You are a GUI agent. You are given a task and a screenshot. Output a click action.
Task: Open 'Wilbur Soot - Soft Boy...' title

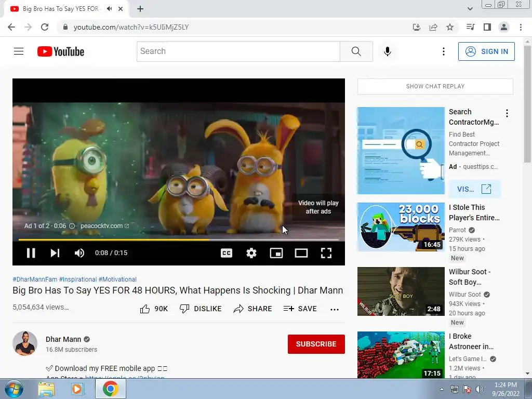[470, 277]
